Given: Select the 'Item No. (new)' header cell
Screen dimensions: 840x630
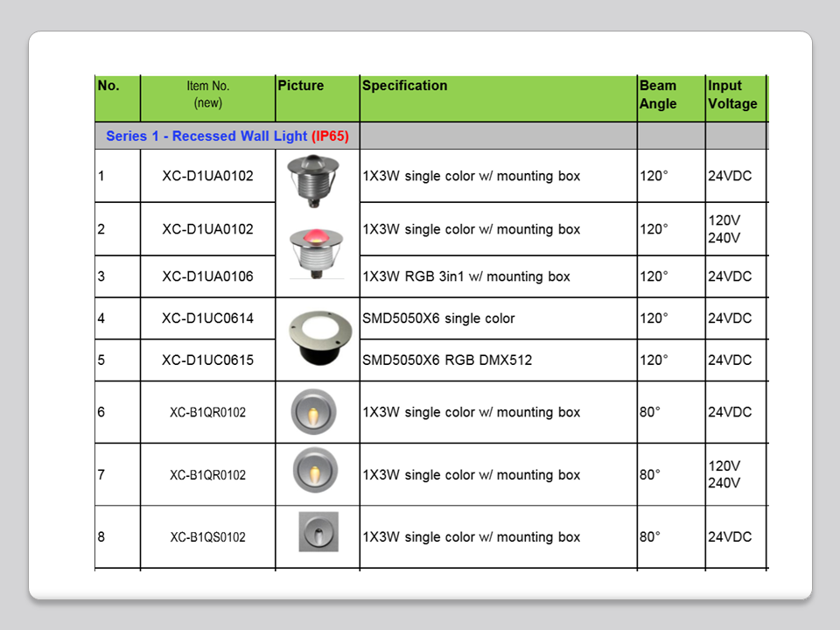Looking at the screenshot, I should click(x=208, y=94).
